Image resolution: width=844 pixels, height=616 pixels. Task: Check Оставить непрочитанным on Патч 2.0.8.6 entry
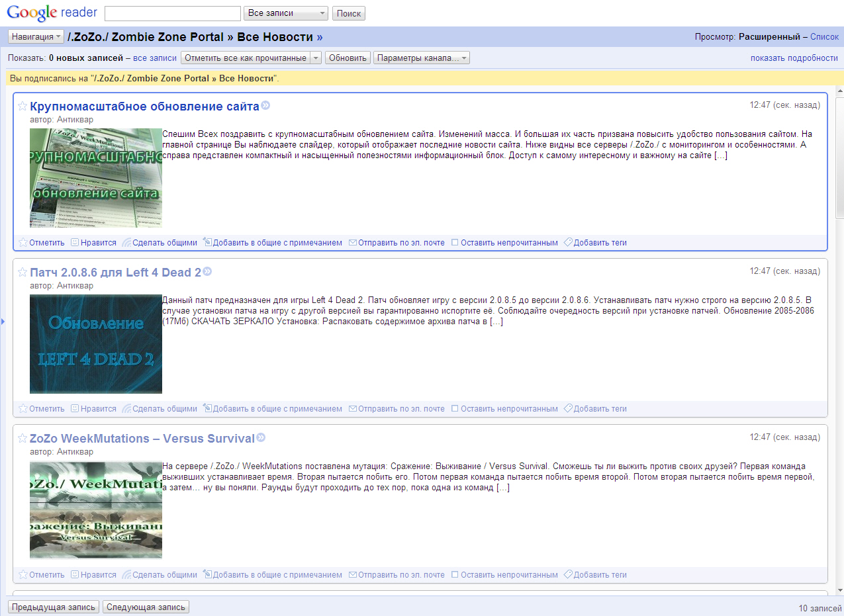click(x=455, y=409)
